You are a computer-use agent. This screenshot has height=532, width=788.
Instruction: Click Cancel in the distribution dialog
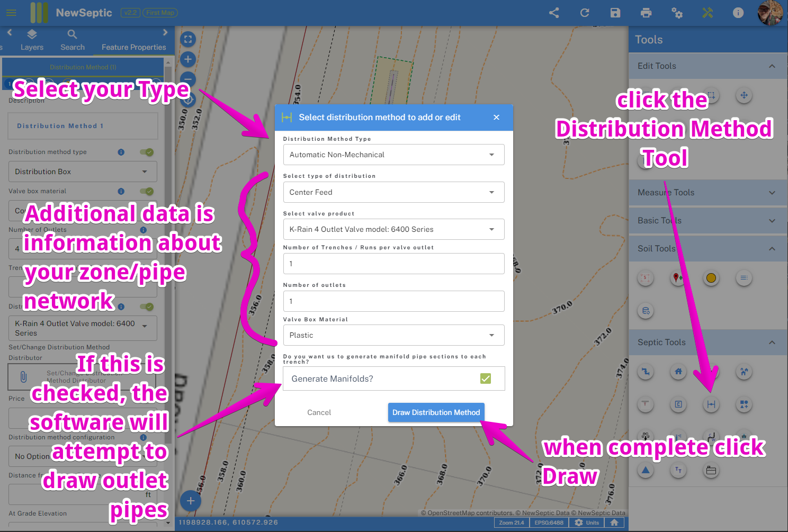tap(319, 412)
